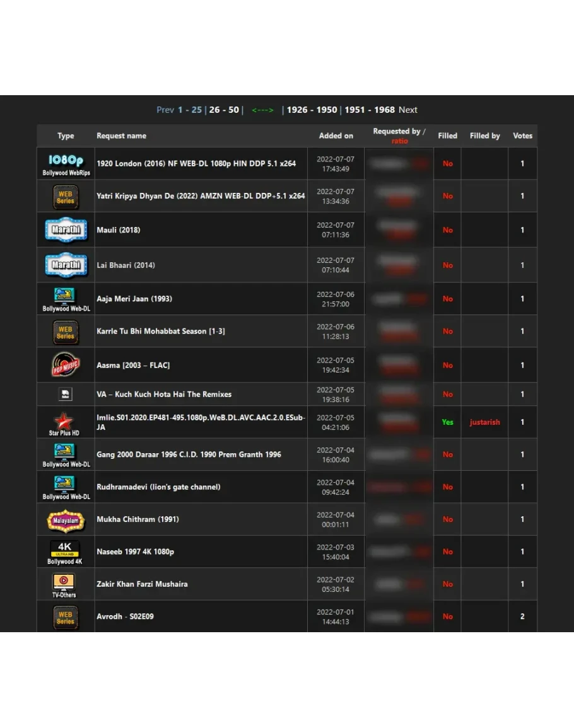Open the Naseeb 1997 4K 1080p request
574x728 pixels.
tap(135, 552)
